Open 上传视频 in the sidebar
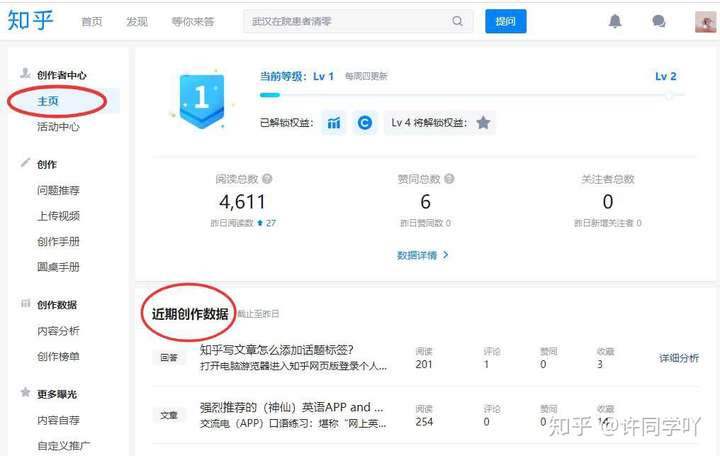720x456 pixels. 58,216
